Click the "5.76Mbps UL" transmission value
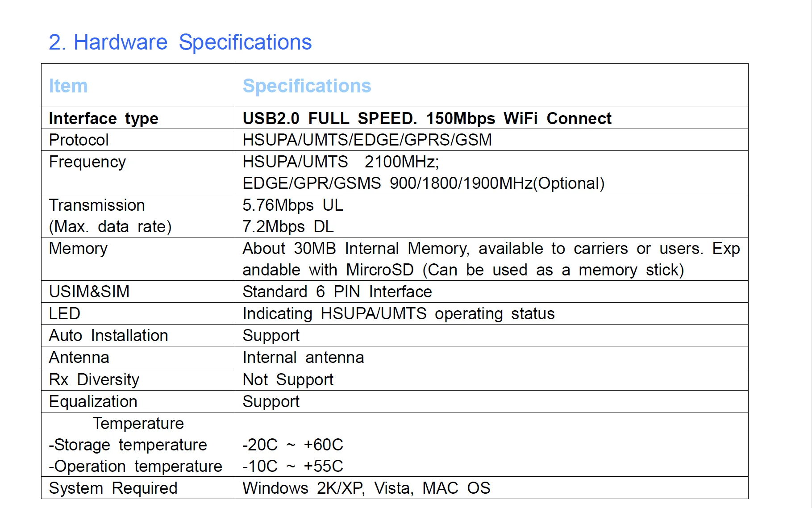The height and width of the screenshot is (508, 812). pyautogui.click(x=293, y=205)
